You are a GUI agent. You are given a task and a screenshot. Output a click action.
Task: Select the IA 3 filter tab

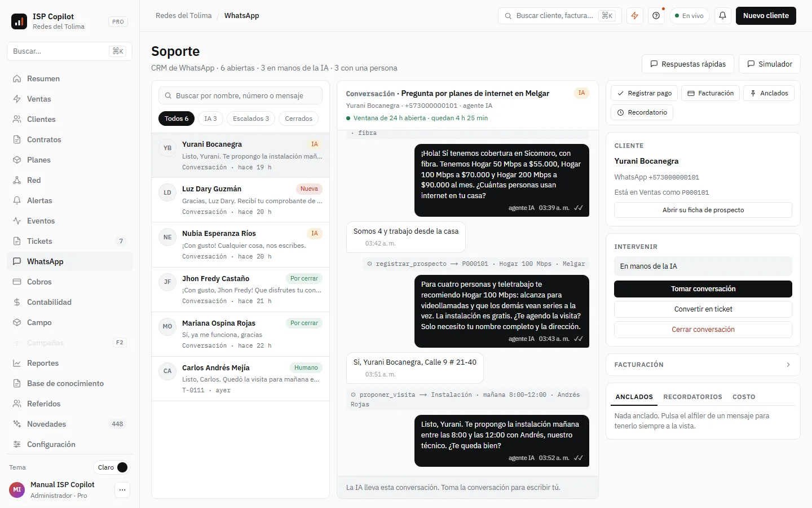pyautogui.click(x=210, y=119)
